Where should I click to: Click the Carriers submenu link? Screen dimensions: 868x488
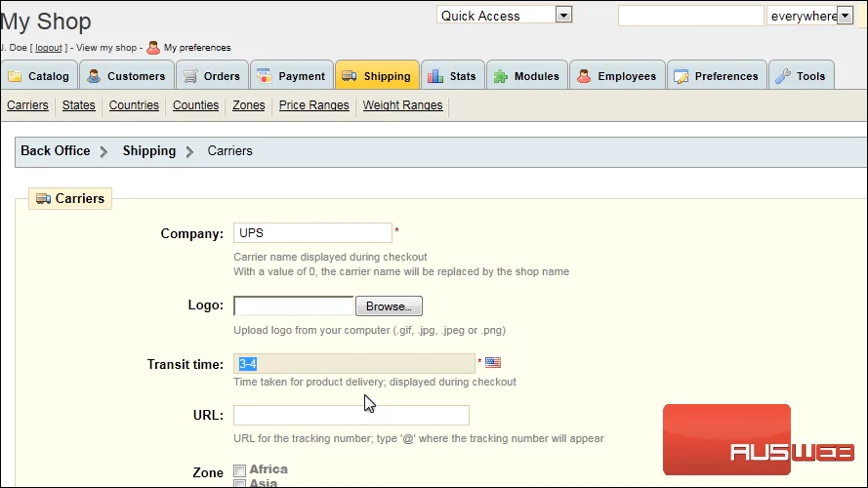pyautogui.click(x=27, y=105)
